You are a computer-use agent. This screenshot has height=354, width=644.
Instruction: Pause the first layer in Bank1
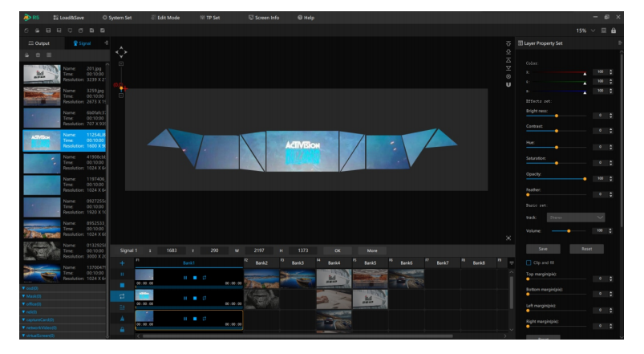point(185,278)
